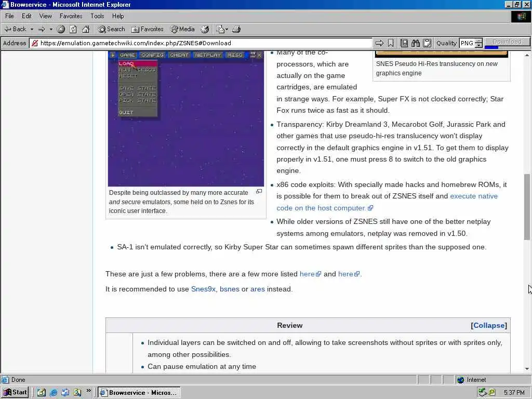Increase quality with the up stepper arrow
The image size is (532, 399).
[x=478, y=41]
